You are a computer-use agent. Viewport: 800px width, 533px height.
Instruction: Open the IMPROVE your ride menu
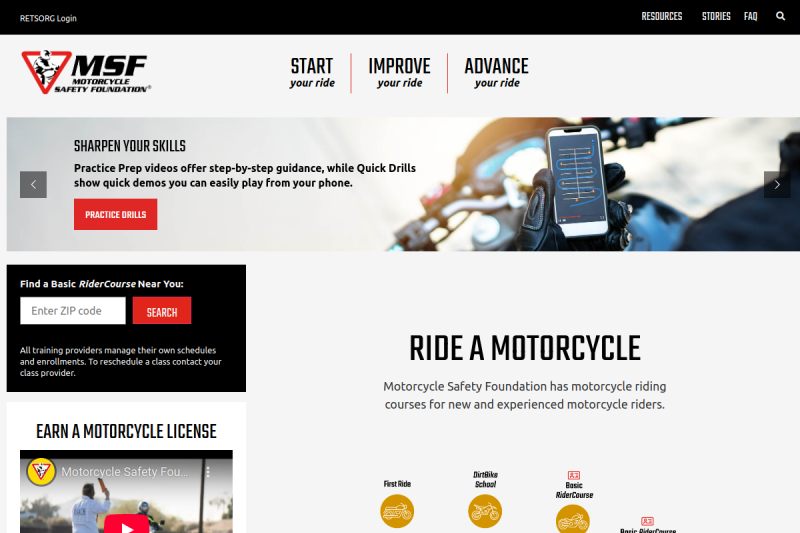point(399,73)
